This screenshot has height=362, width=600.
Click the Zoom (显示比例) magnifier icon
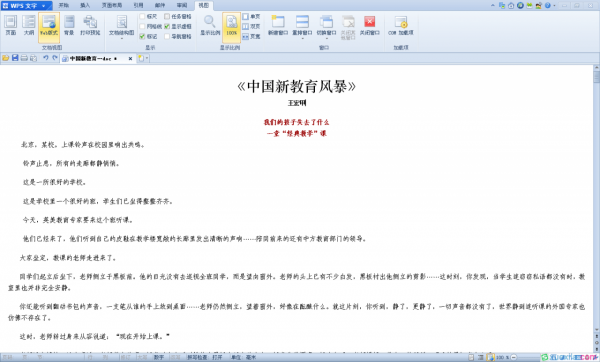(210, 25)
